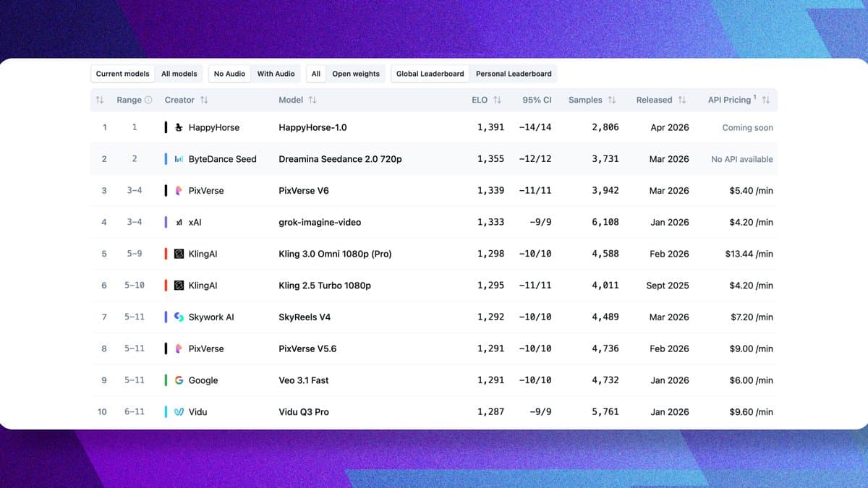
Task: Select the All models tab
Action: 179,73
